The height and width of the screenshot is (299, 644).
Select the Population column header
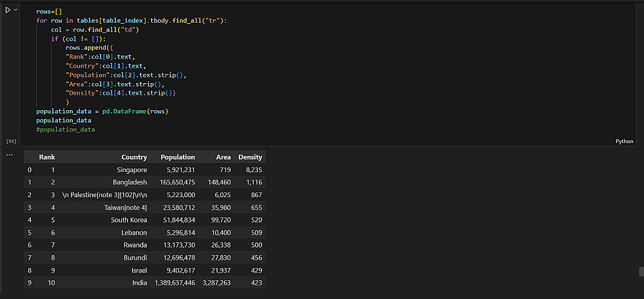(x=177, y=157)
